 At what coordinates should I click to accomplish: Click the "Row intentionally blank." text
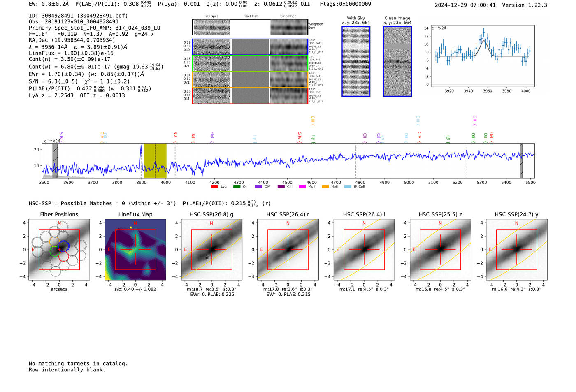point(67,370)
